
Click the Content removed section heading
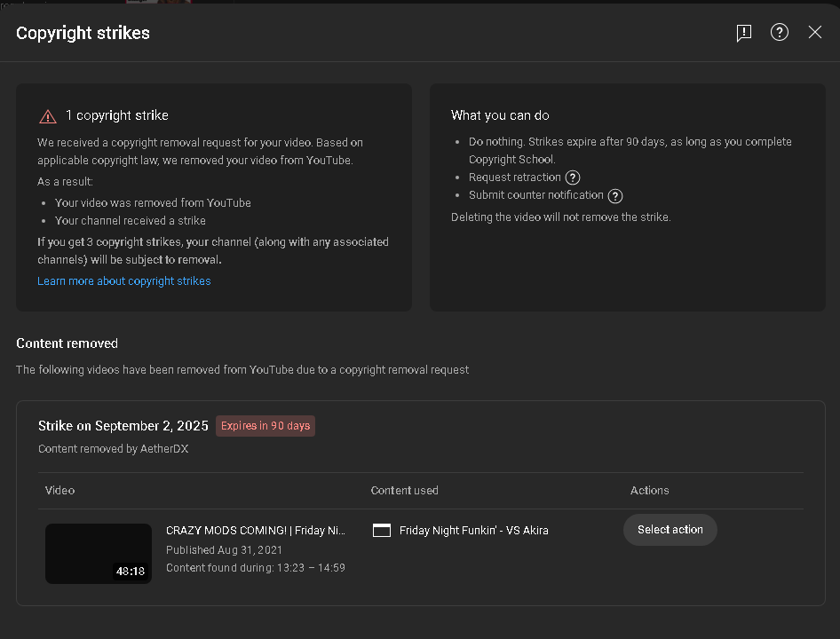pyautogui.click(x=67, y=343)
